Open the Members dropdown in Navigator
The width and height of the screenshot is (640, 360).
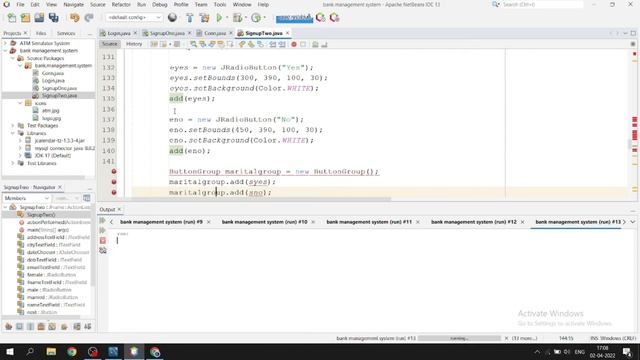(x=27, y=198)
